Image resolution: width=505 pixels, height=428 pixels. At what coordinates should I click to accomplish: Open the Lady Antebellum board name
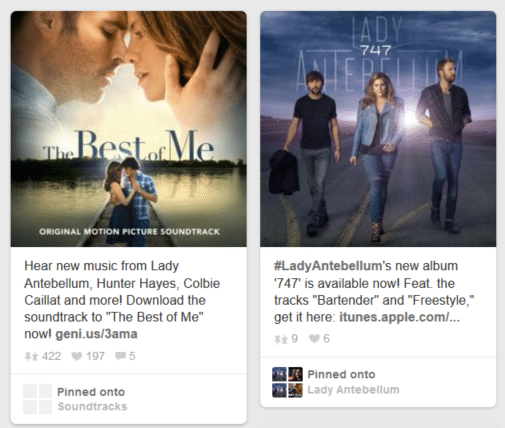point(353,390)
